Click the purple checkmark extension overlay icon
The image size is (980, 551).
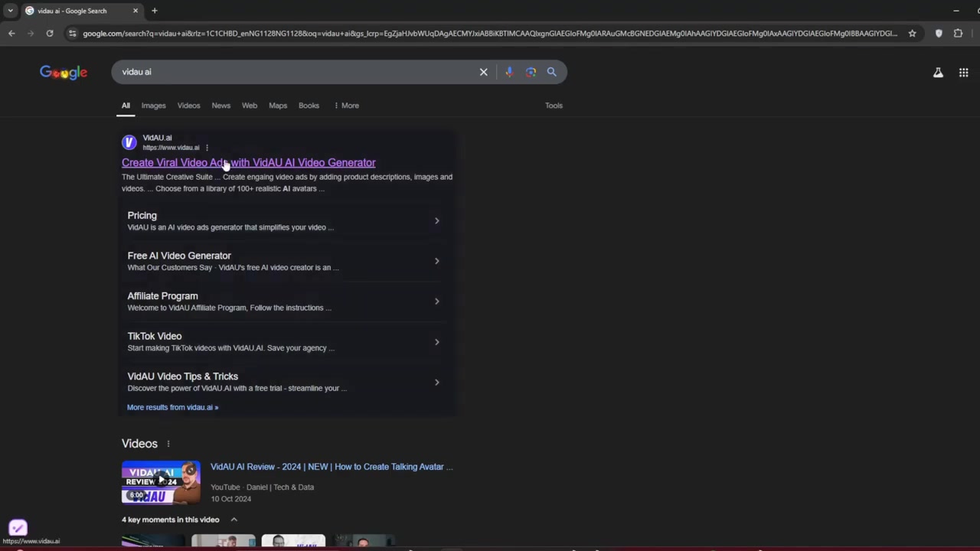[x=18, y=527]
